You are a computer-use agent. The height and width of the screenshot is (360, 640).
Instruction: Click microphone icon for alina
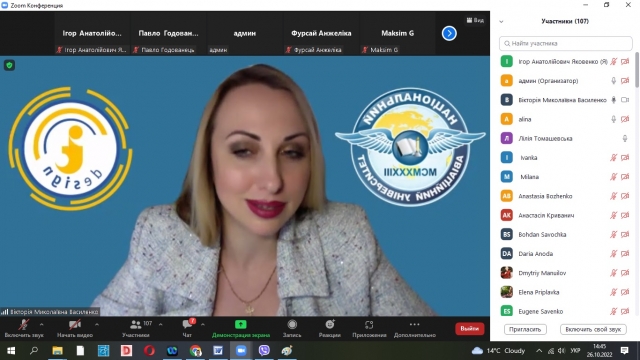pos(613,119)
